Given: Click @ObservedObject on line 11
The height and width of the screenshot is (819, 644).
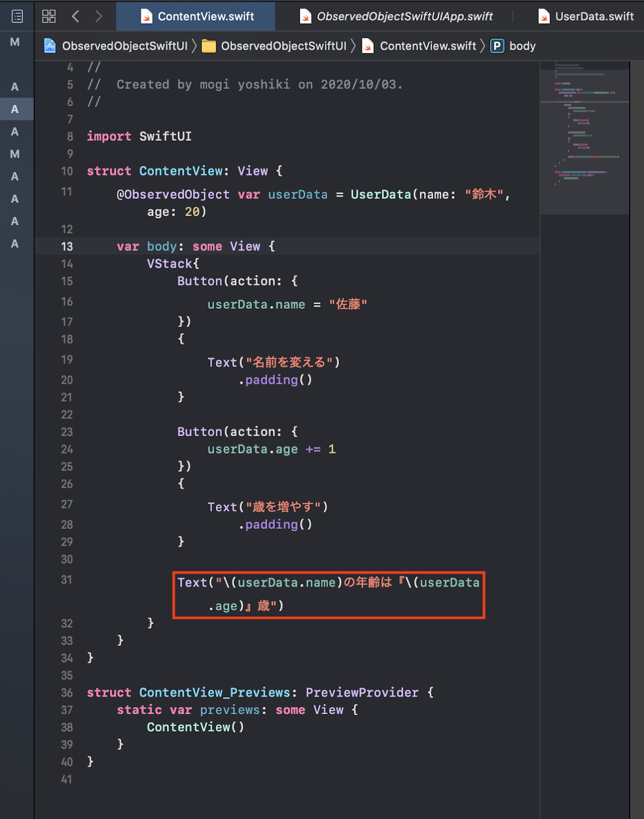Looking at the screenshot, I should 173,195.
